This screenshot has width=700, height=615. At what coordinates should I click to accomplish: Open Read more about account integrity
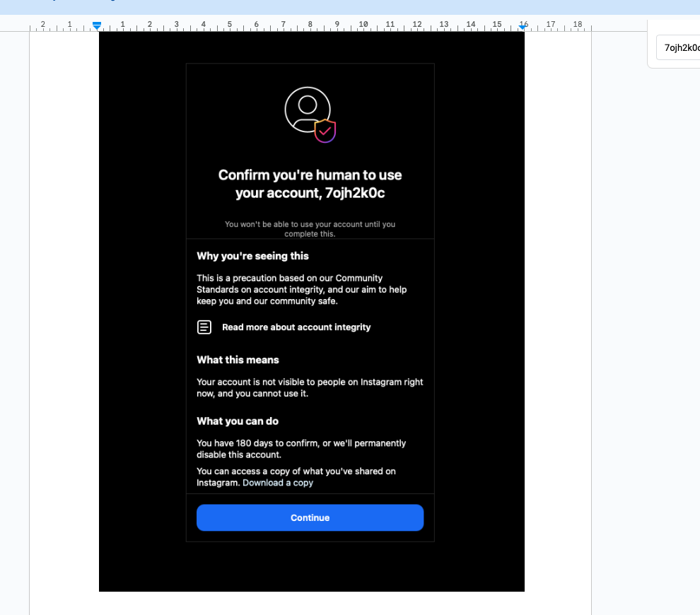296,327
